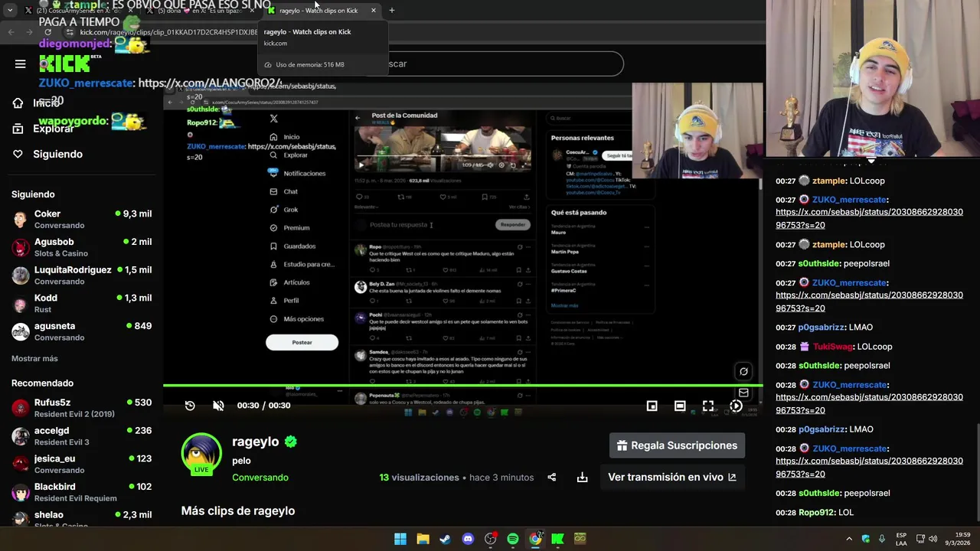Open the recommended Rufus5z channel

point(81,408)
